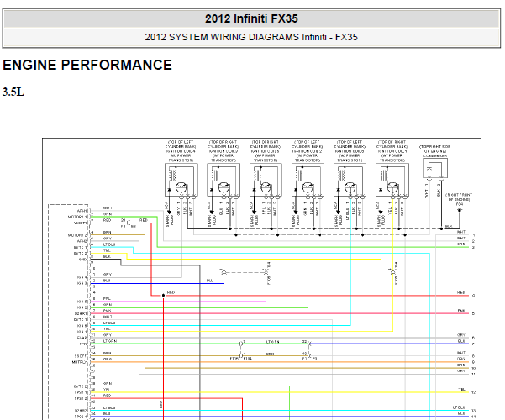The image size is (505, 420).
Task: Click the "RED" label at right-edge wire end
Action: coord(460,292)
